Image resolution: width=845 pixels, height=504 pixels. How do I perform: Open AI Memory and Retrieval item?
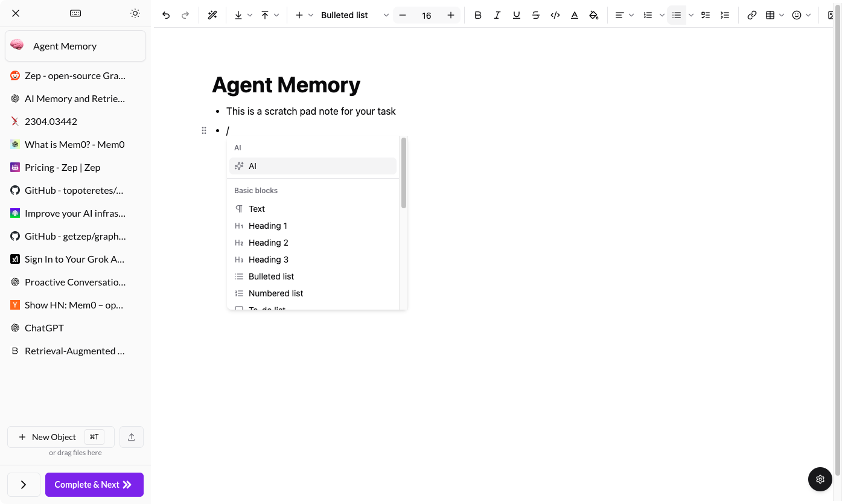pyautogui.click(x=75, y=98)
